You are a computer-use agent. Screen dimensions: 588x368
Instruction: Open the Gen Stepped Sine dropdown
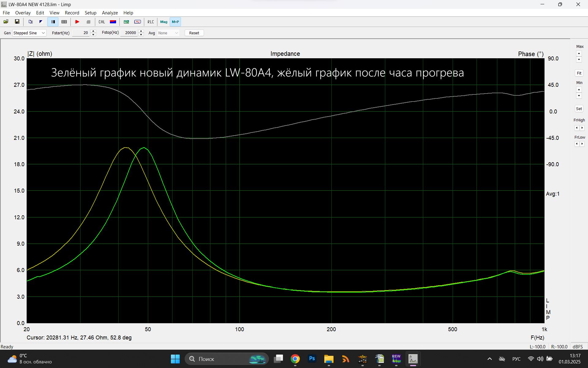coord(29,33)
